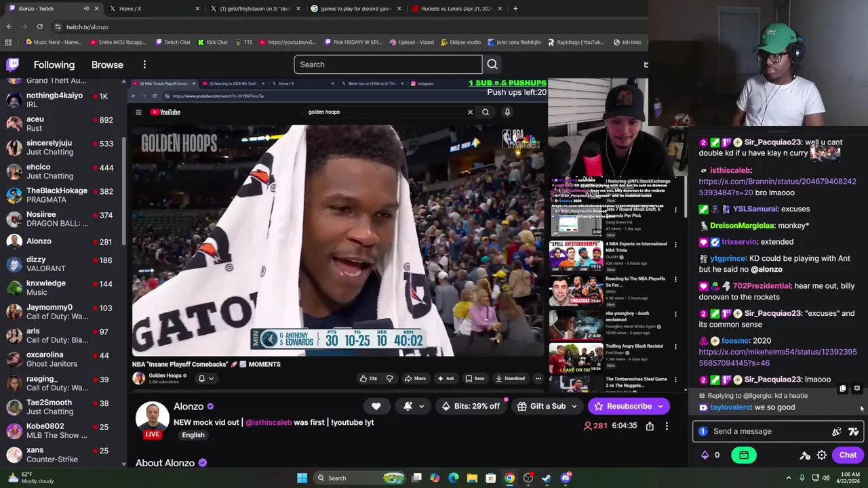Switch to the Home / X tab
Viewport: 868px width, 488px height.
155,9
